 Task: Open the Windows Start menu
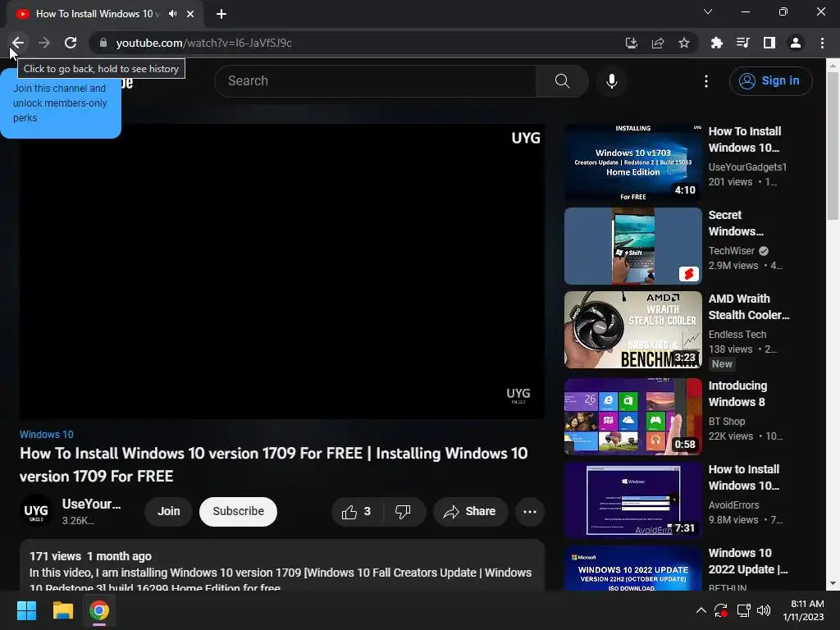26,610
